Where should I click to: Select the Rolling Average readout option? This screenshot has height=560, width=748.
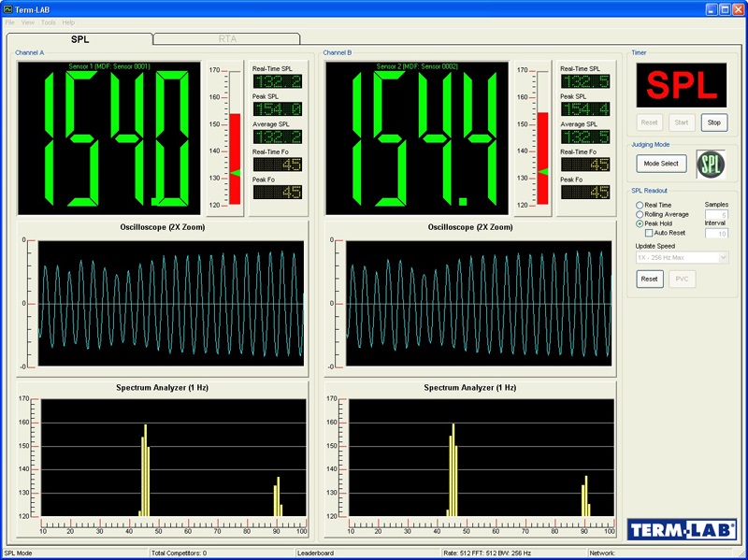pyautogui.click(x=640, y=214)
